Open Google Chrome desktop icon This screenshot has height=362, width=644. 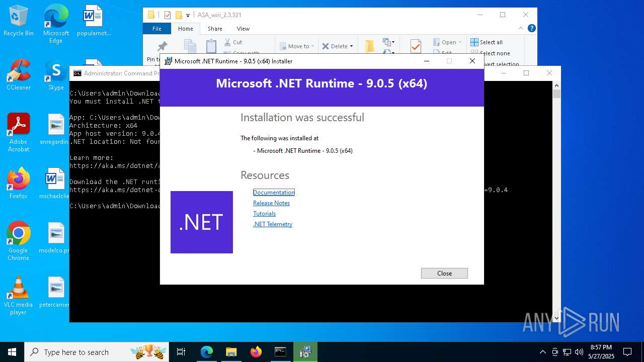tap(19, 241)
